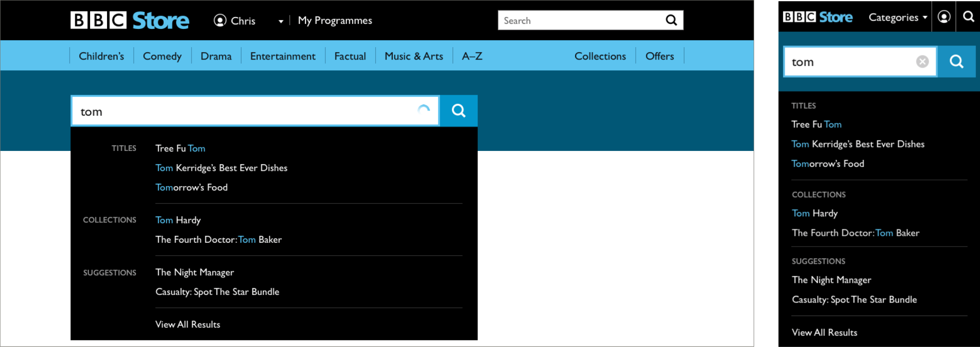
Task: Select 'Tom Hardy' collection in desktop list
Action: [x=178, y=220]
